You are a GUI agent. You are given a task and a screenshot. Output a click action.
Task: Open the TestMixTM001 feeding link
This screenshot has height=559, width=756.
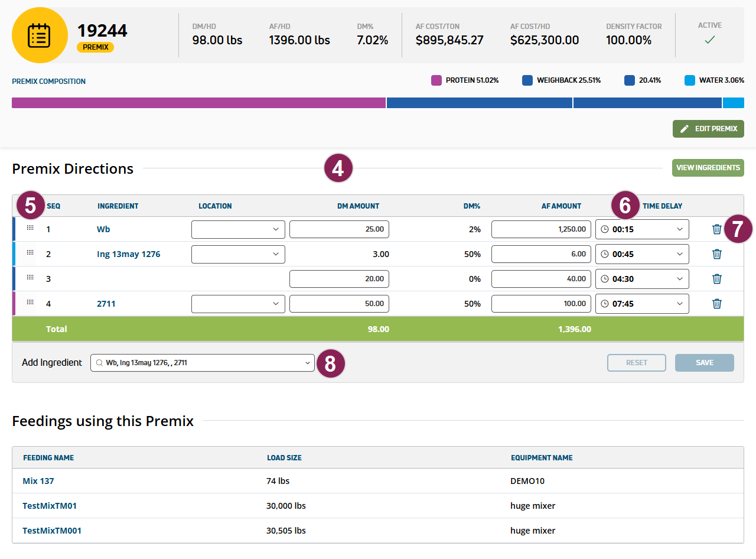point(52,531)
